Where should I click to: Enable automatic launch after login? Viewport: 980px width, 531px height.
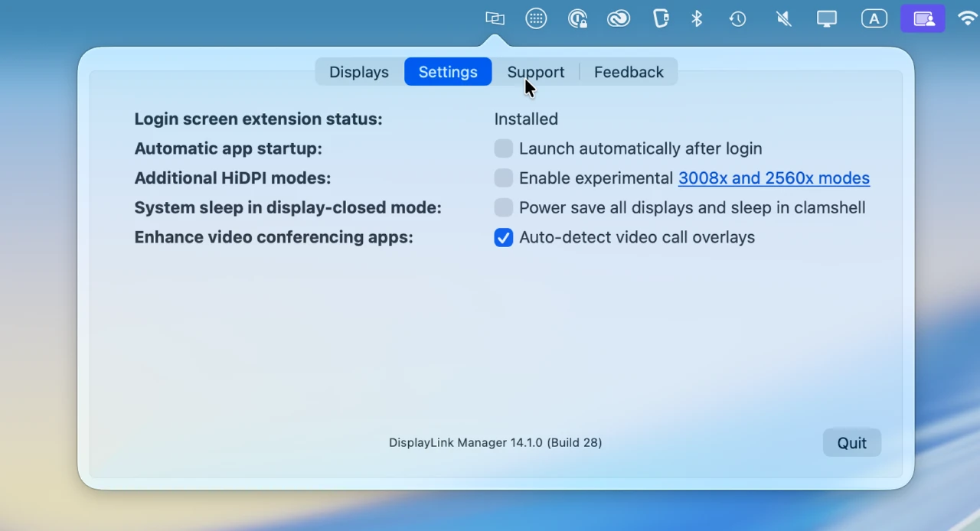(x=503, y=148)
